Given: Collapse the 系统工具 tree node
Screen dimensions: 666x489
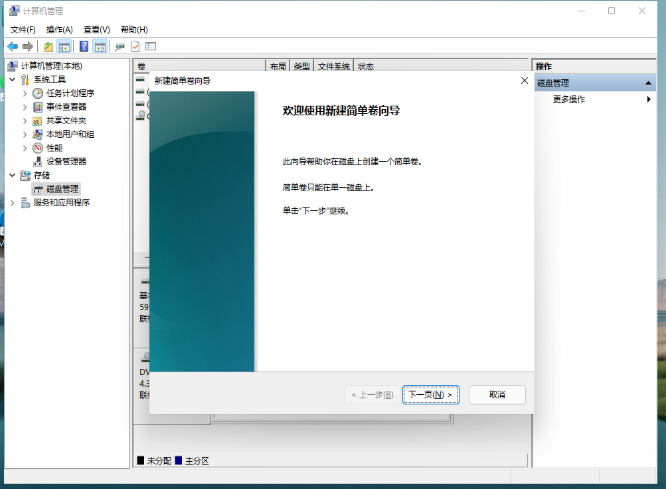Looking at the screenshot, I should pos(11,79).
